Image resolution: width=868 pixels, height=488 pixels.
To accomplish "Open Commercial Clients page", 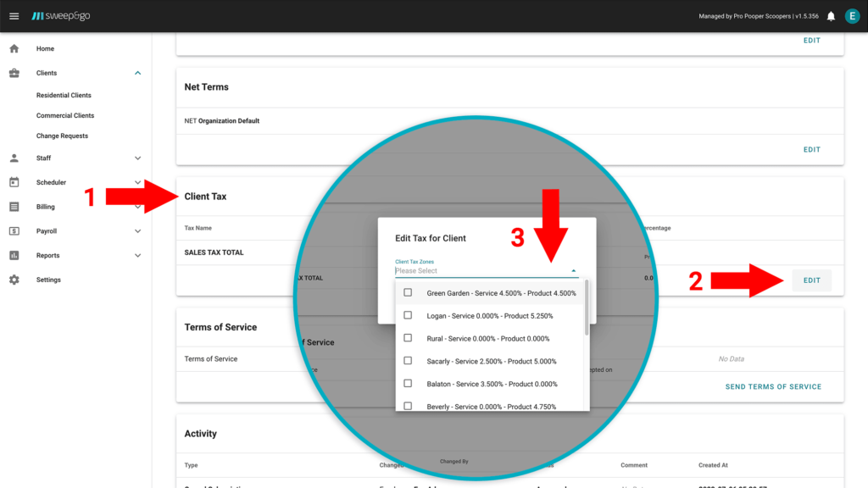I will 65,115.
